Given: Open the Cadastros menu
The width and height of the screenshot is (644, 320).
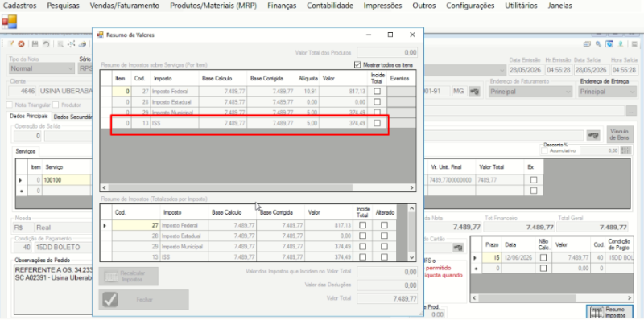Looking at the screenshot, I should pyautogui.click(x=19, y=6).
